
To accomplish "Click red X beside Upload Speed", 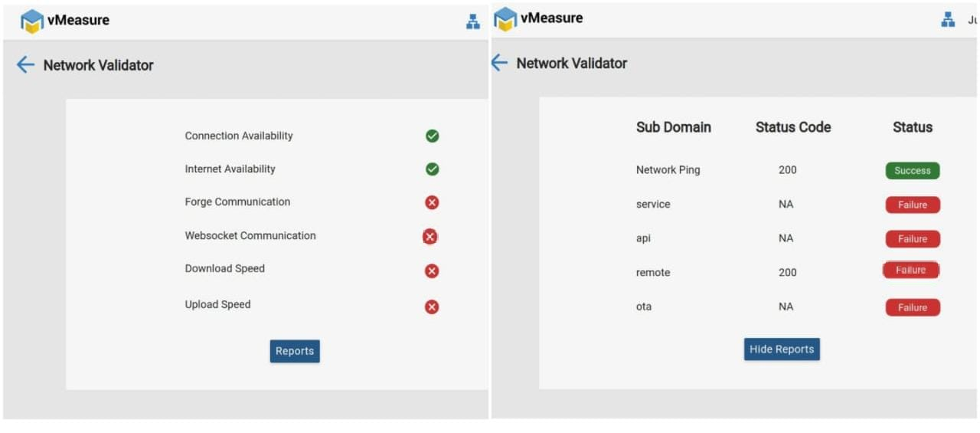I will click(x=432, y=307).
